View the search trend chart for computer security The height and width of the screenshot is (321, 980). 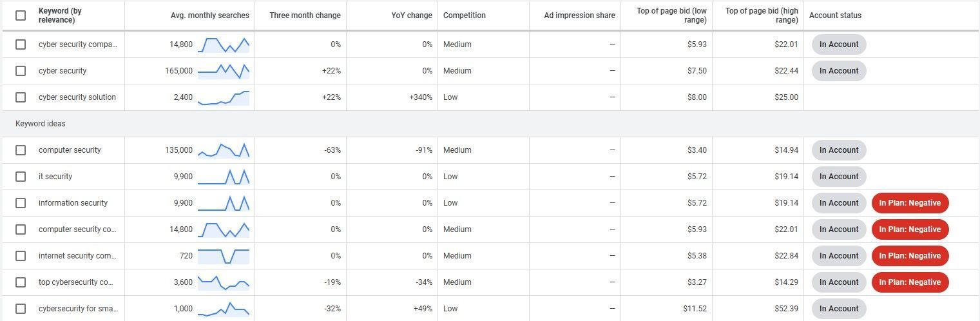(224, 150)
